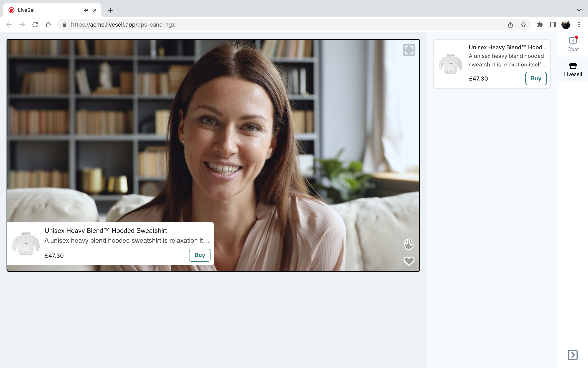
Task: Reload the current page
Action: click(x=35, y=25)
